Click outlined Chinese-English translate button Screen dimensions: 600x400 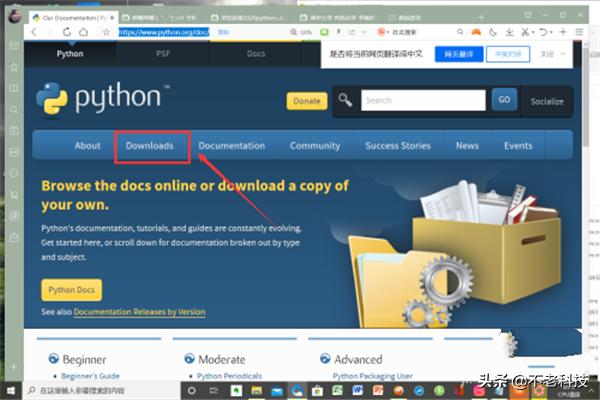tap(508, 54)
